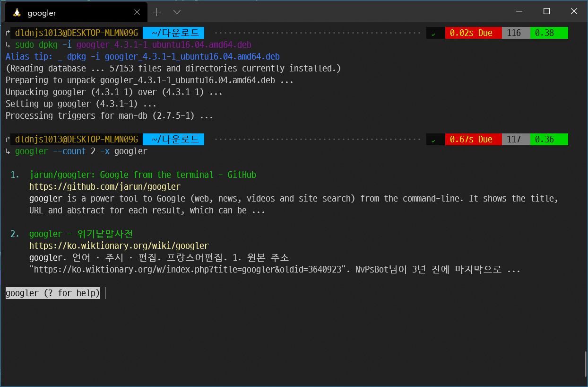Open the new-tab profile dropdown chevron
This screenshot has height=387, width=588.
(177, 12)
